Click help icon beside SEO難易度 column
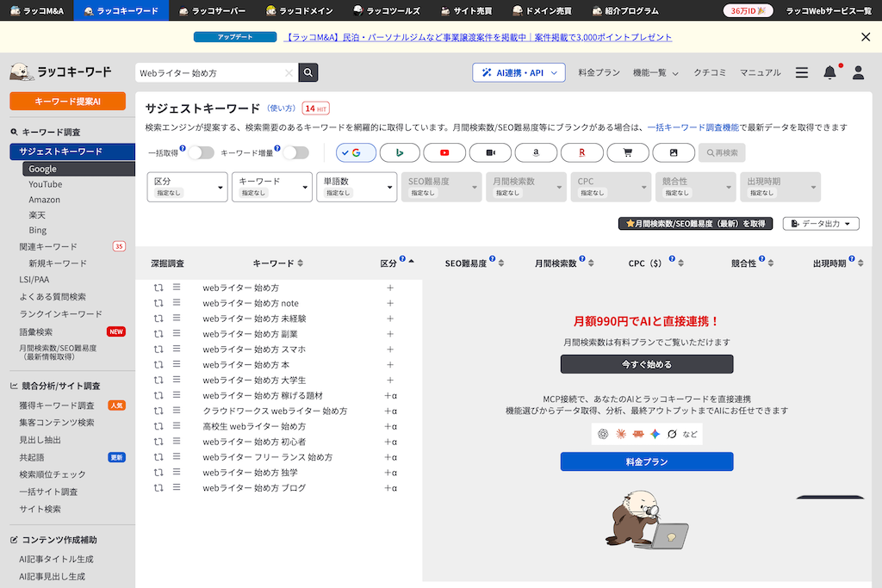 pyautogui.click(x=492, y=258)
